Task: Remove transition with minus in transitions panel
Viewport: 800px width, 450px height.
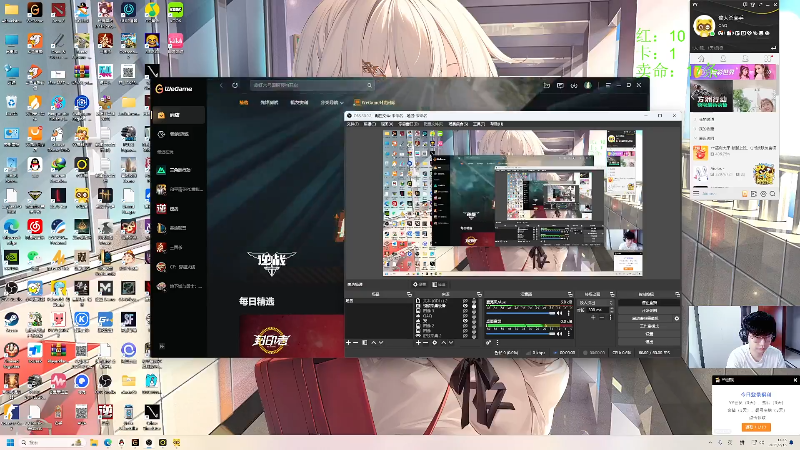Action: (x=602, y=317)
